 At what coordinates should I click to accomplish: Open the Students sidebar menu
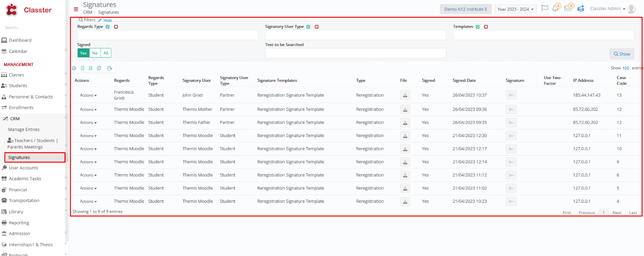pos(18,85)
